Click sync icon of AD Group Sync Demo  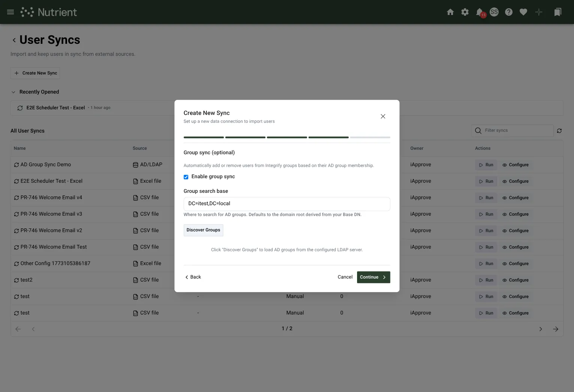16,165
